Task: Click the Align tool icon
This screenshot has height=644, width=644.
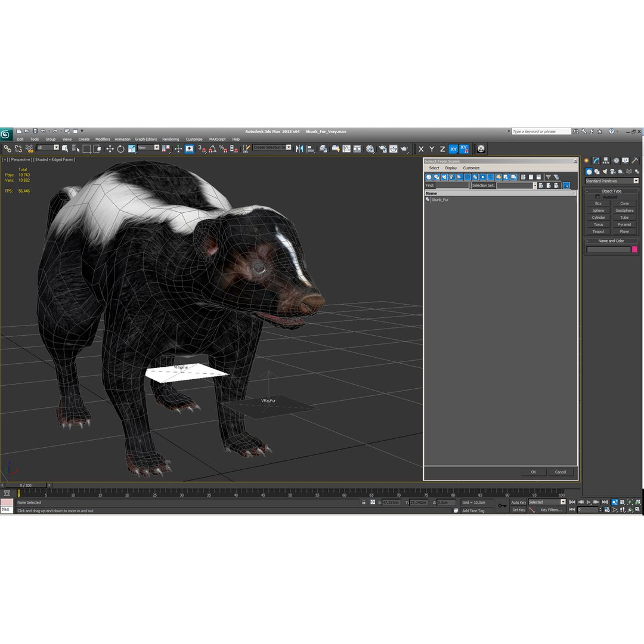Action: tap(311, 148)
